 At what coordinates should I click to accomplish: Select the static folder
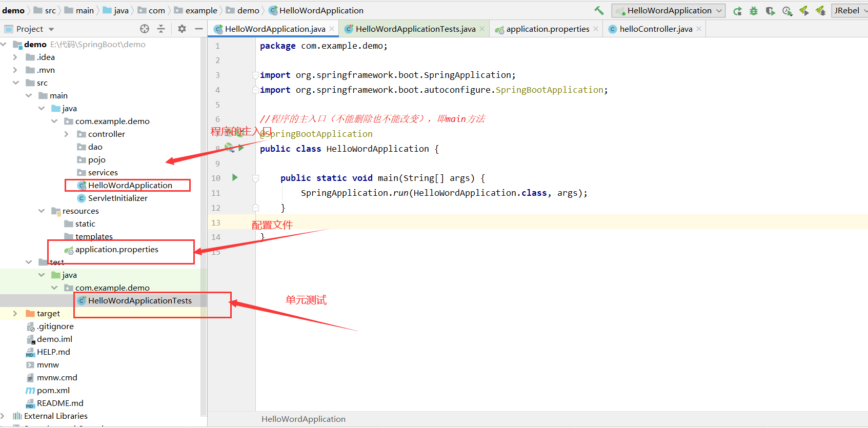tap(85, 224)
